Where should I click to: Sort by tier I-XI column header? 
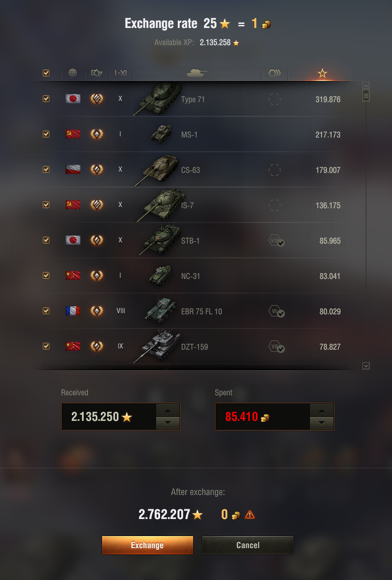tap(121, 73)
